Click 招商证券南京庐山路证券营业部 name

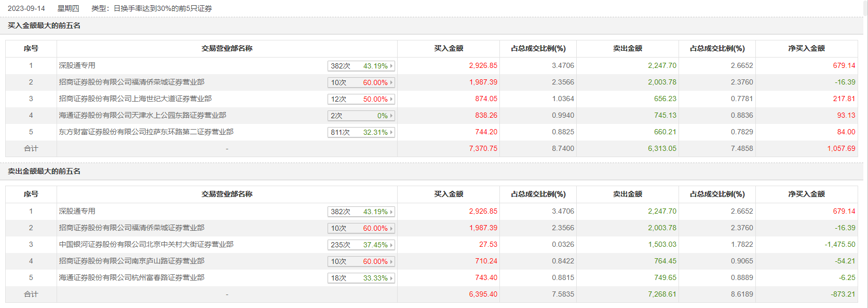point(131,261)
